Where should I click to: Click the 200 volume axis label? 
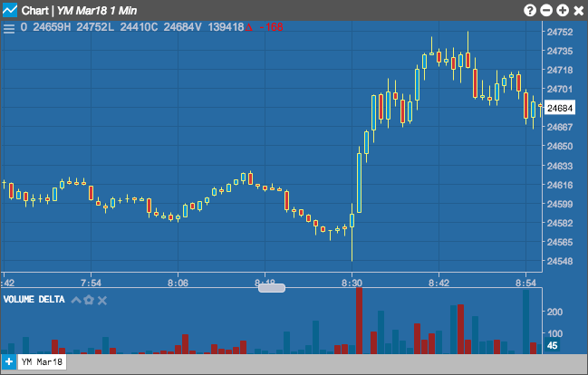tap(554, 312)
